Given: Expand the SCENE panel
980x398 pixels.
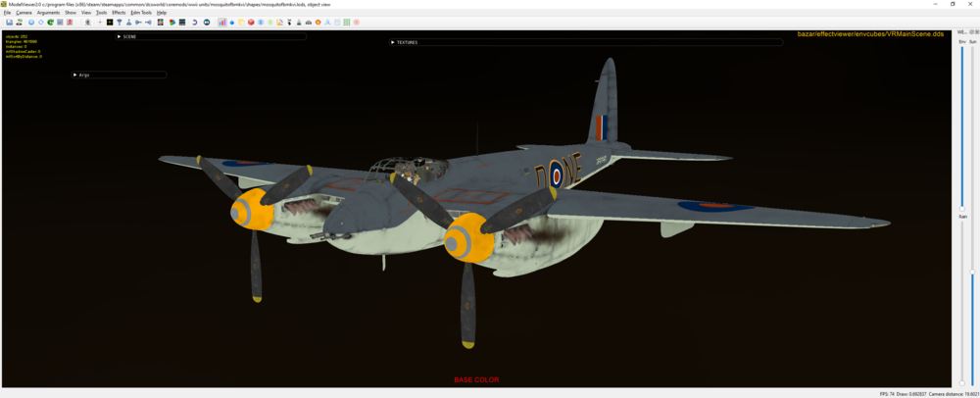Looking at the screenshot, I should 211,37.
